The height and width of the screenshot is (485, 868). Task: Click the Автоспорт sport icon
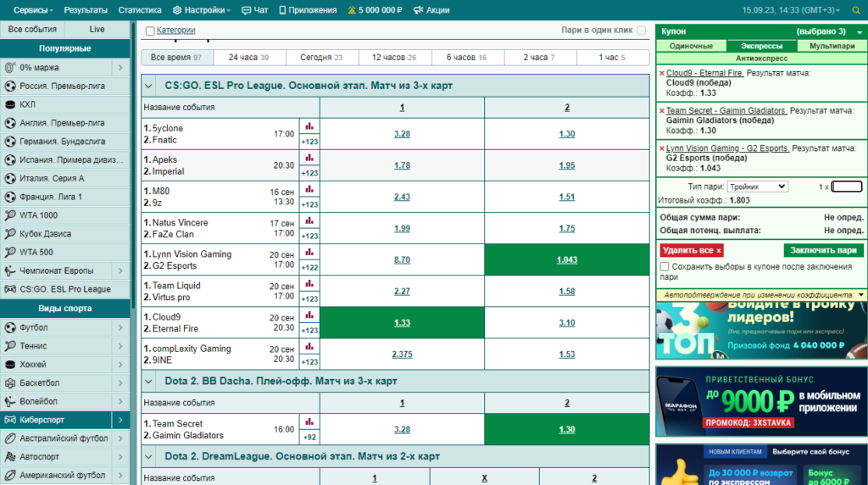pyautogui.click(x=10, y=457)
